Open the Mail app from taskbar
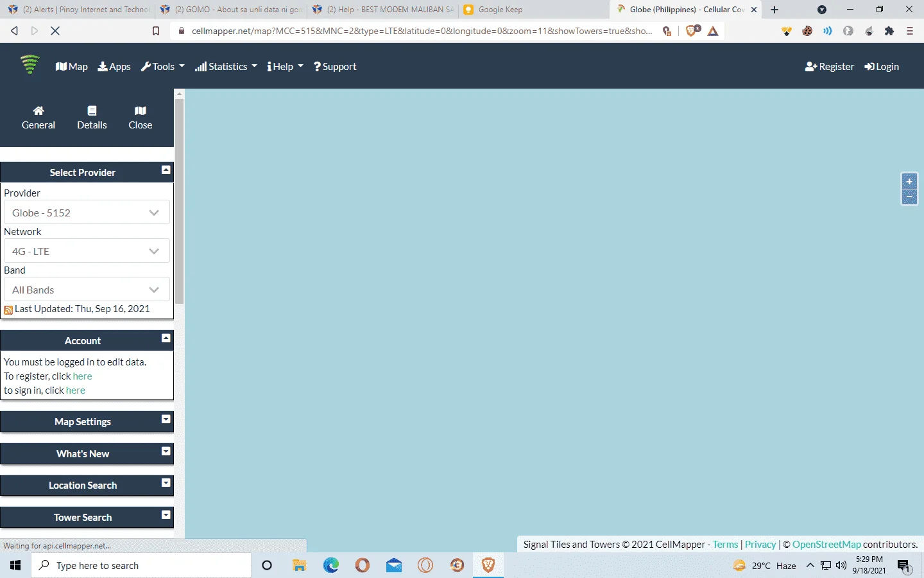Viewport: 924px width, 578px height. 394,565
